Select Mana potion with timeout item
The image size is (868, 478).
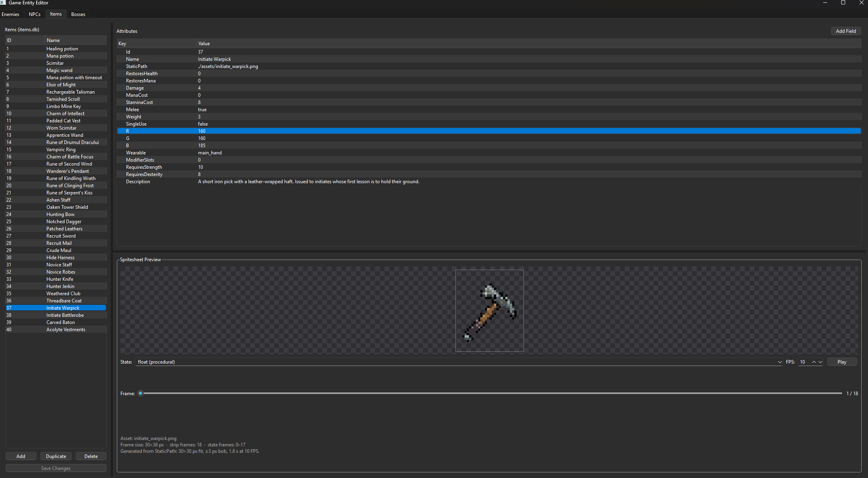[56, 77]
